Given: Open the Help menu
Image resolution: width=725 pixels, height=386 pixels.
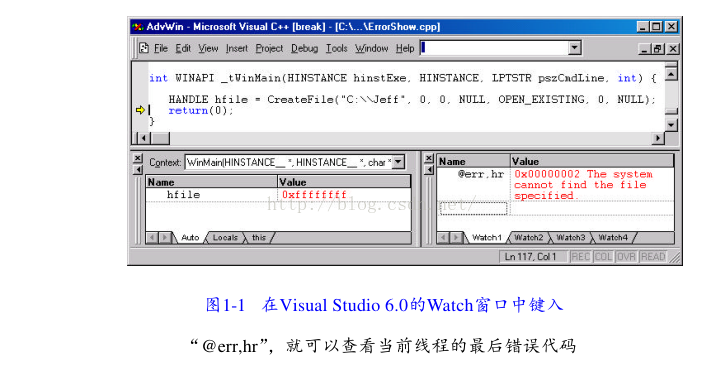Looking at the screenshot, I should pyautogui.click(x=405, y=49).
